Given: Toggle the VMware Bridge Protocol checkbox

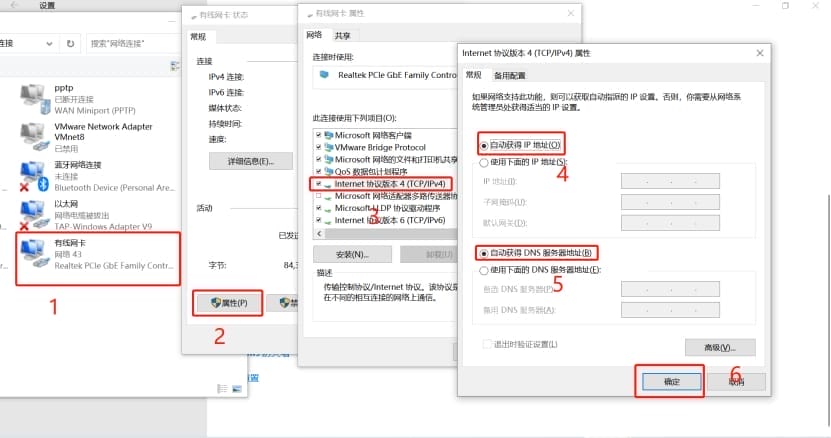Looking at the screenshot, I should pyautogui.click(x=319, y=147).
